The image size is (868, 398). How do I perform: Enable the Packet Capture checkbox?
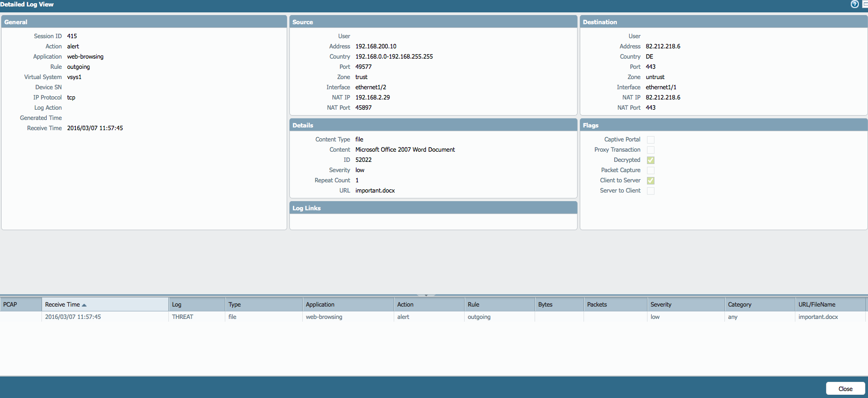pos(651,170)
